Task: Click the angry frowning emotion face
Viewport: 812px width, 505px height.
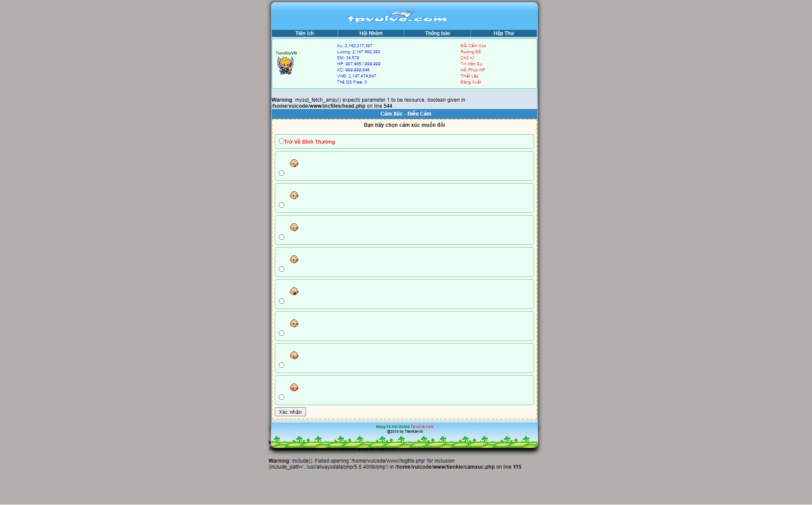Action: [294, 227]
